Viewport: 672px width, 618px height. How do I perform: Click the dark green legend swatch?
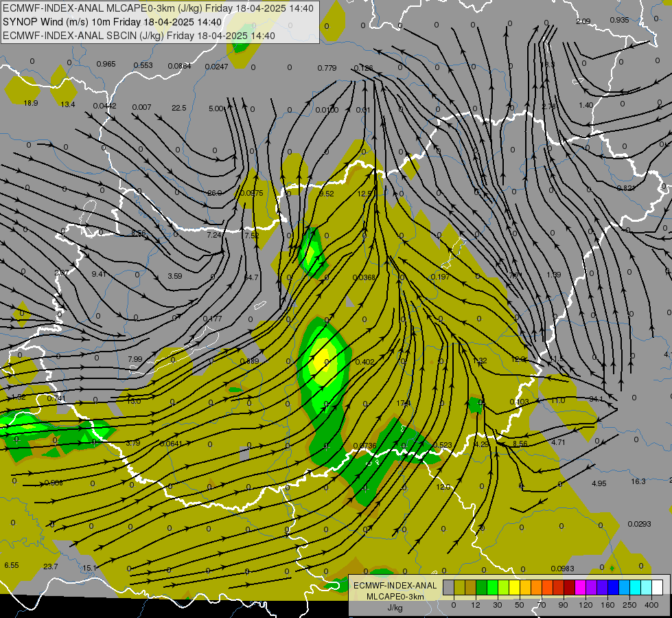tap(481, 587)
